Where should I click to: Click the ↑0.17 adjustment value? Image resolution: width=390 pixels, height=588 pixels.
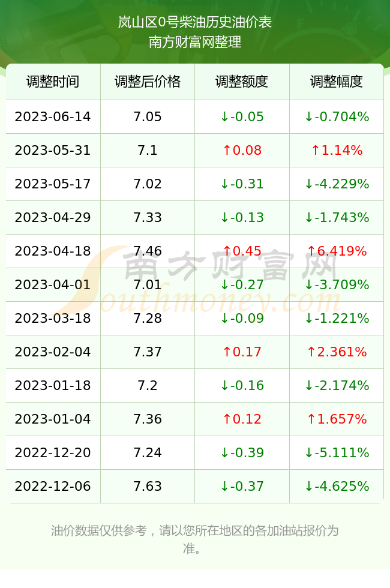[242, 352]
